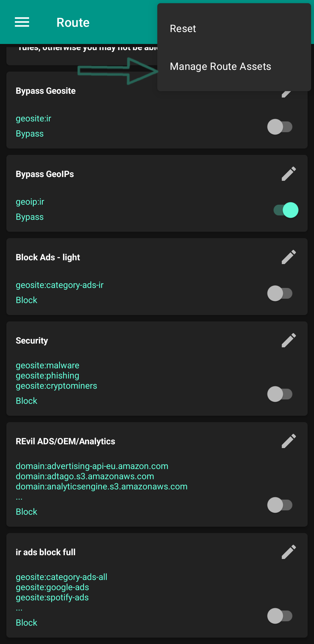314x644 pixels.
Task: Turn on ir ads block full switch
Action: point(280,616)
